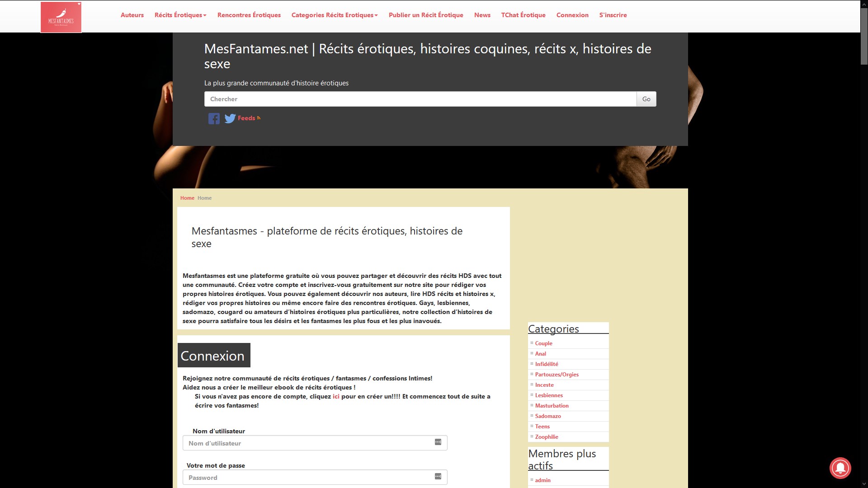Open the admin member profile

pos(542,480)
